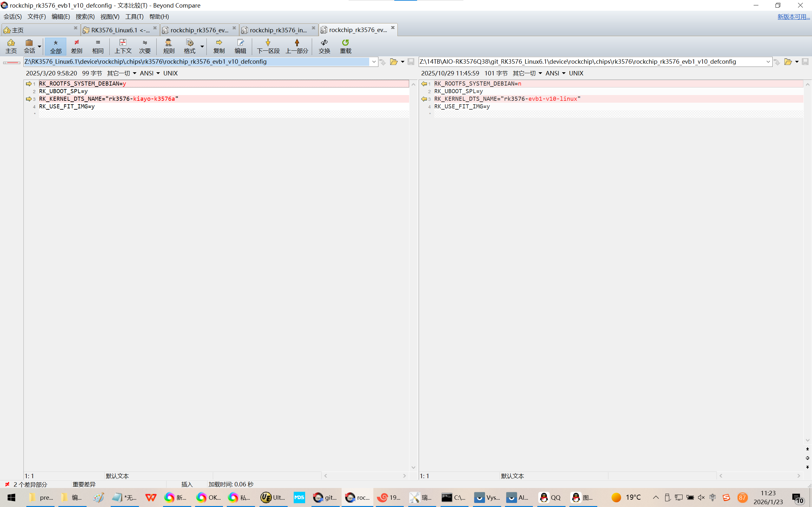Open the 工具(T) menu
The height and width of the screenshot is (507, 812).
coord(134,16)
